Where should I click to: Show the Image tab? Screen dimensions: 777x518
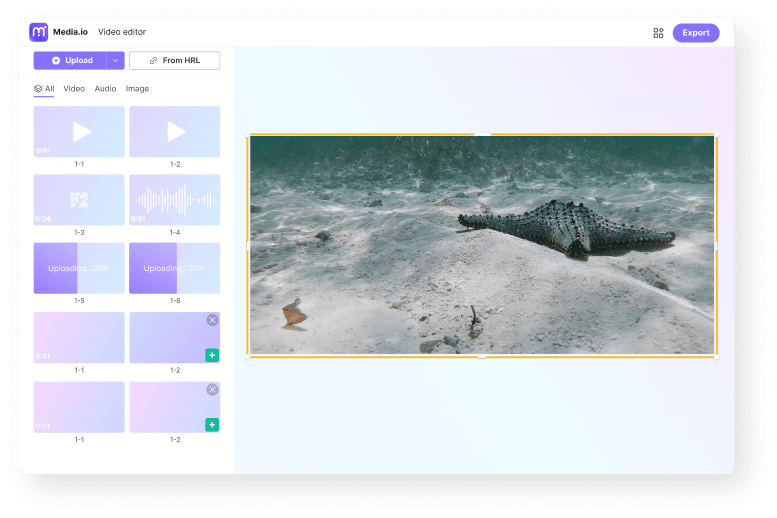tap(137, 89)
